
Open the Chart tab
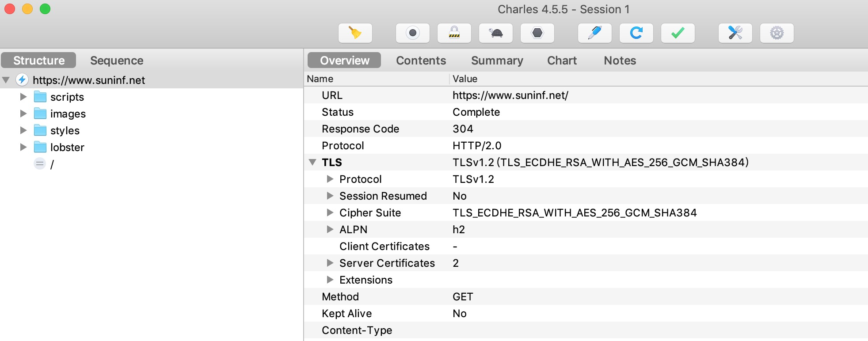562,61
